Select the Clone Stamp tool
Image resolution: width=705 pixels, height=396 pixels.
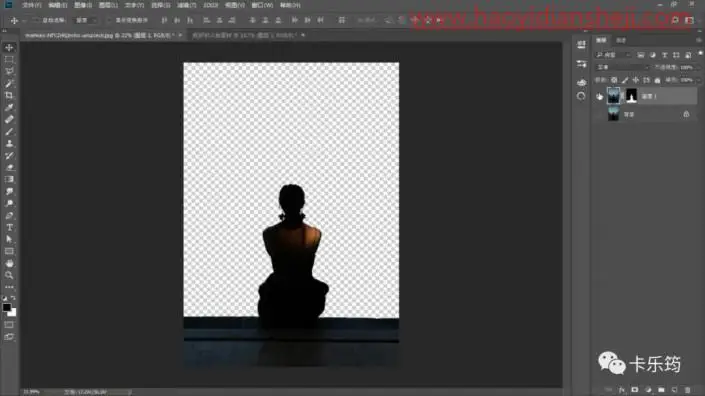[9, 143]
